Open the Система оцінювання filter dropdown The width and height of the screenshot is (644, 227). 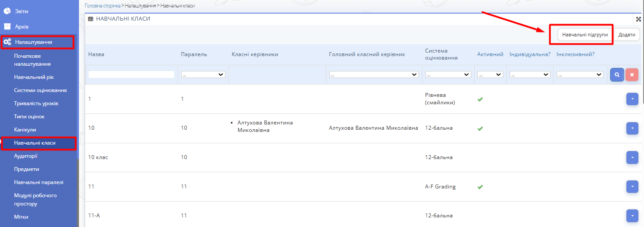click(448, 75)
